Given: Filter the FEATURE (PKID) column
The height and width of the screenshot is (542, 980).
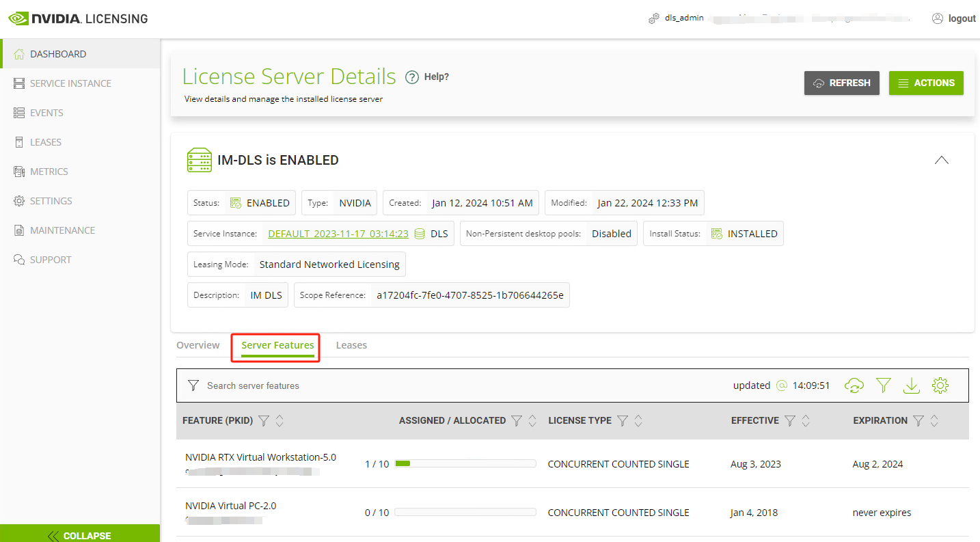Looking at the screenshot, I should coord(263,421).
